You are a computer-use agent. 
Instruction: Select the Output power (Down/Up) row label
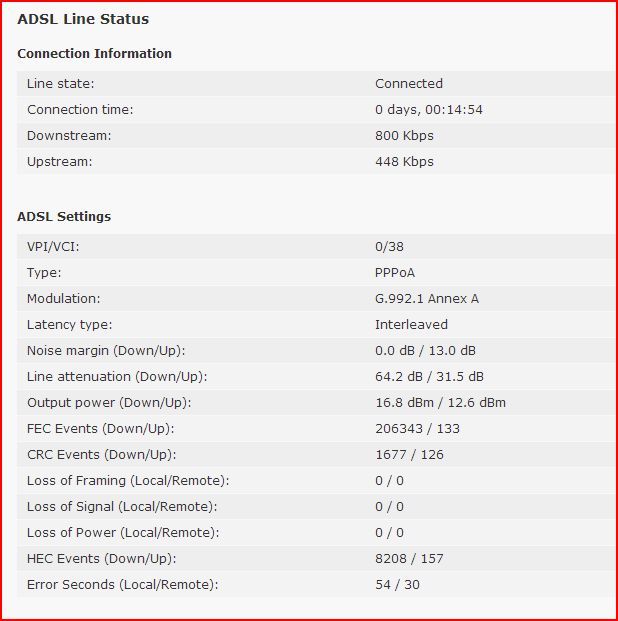tap(109, 403)
